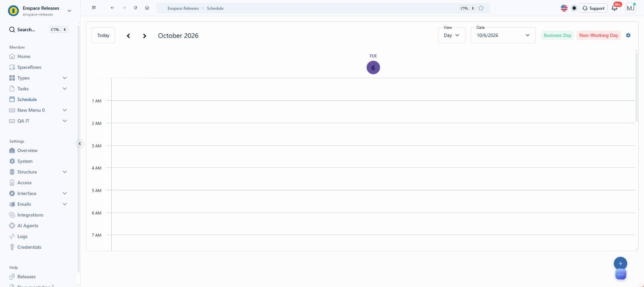The width and height of the screenshot is (644, 287).
Task: Expand the QA IT chevron
Action: pos(64,121)
